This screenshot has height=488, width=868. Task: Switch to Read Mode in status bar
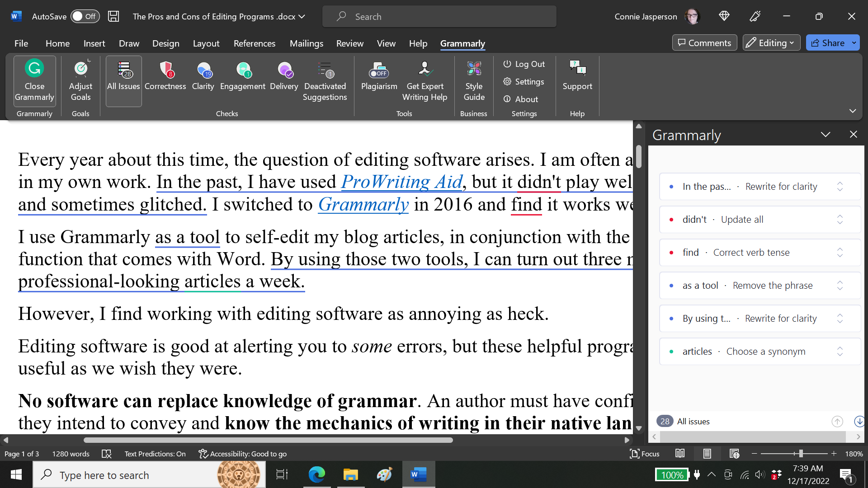click(680, 454)
